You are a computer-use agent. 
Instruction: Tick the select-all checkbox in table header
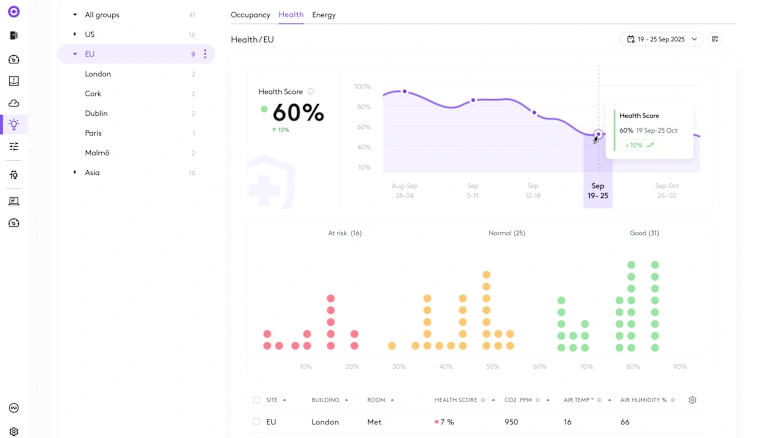tap(256, 400)
